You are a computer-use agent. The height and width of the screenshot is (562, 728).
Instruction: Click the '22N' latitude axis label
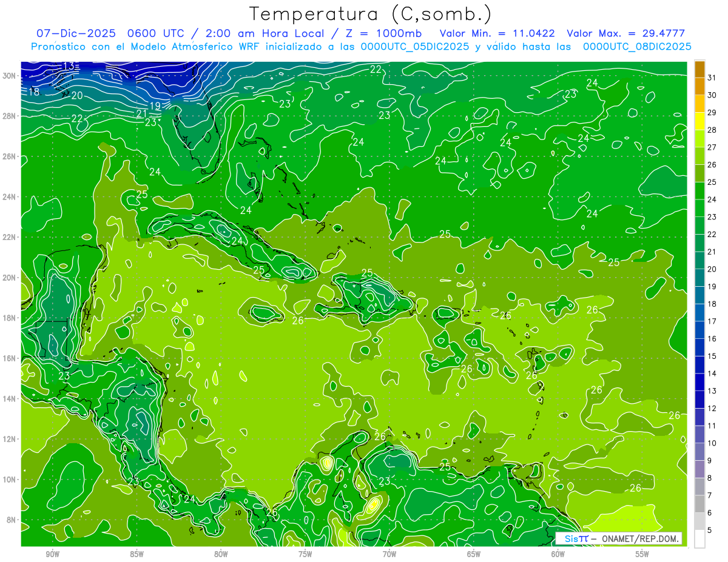coord(10,237)
